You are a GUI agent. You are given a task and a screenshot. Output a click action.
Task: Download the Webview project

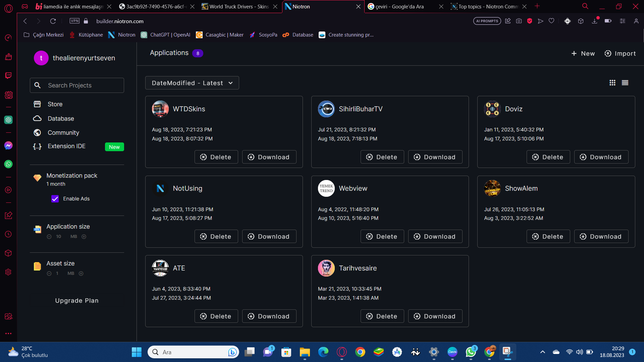[x=435, y=236]
